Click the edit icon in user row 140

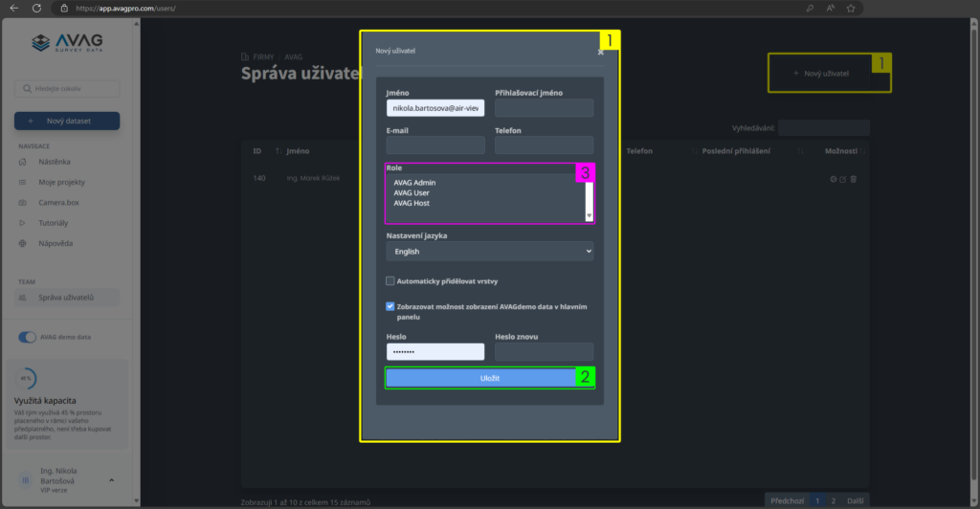tap(843, 179)
